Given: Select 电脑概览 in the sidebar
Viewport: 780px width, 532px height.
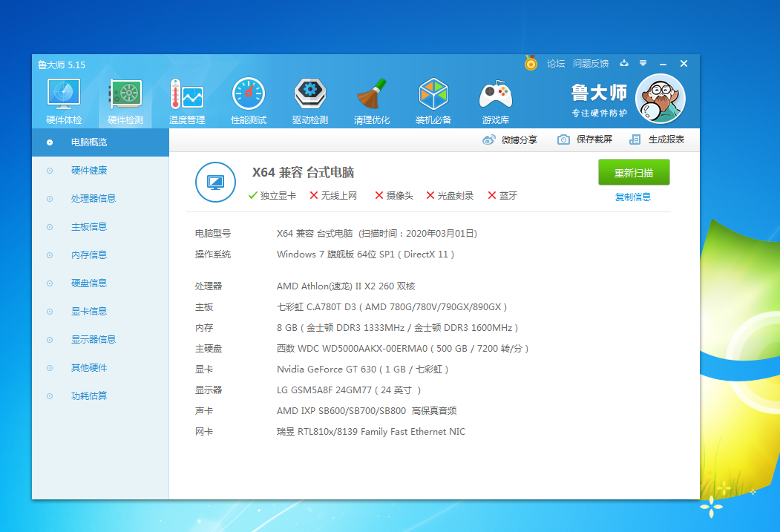Looking at the screenshot, I should pyautogui.click(x=100, y=142).
